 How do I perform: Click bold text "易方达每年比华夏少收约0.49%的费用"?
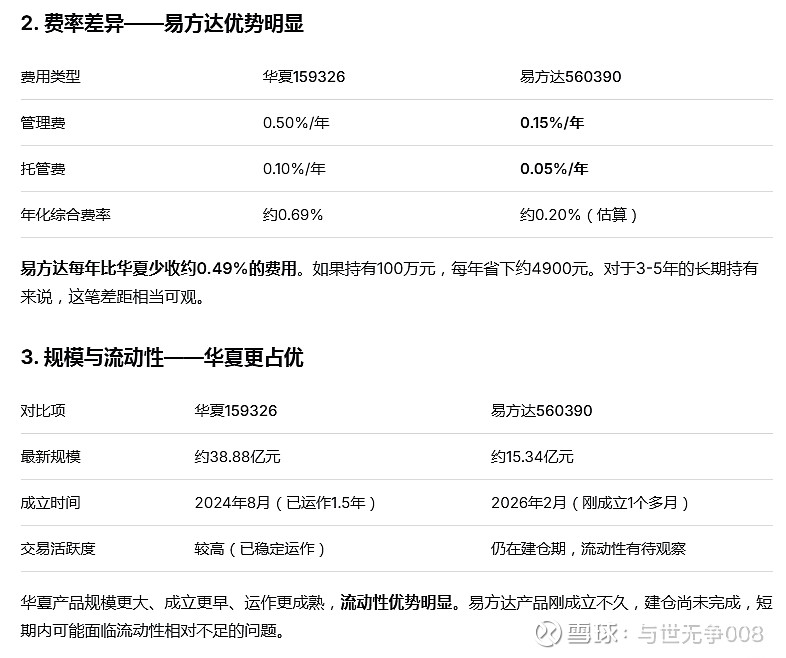[159, 269]
